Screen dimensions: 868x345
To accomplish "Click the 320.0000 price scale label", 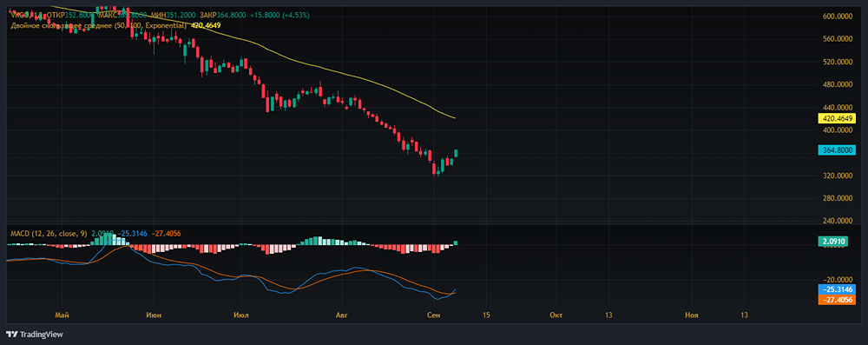I will (x=837, y=176).
